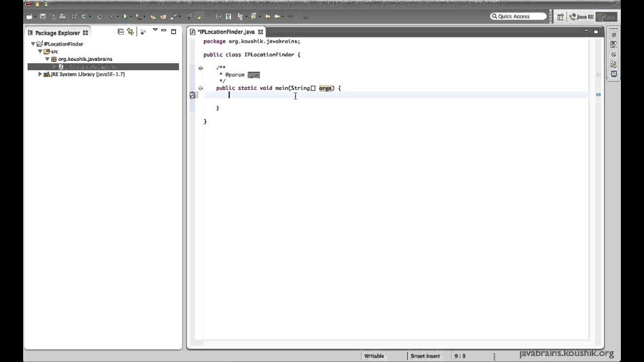Click the task marker in editor gutter
This screenshot has width=644, height=362.
point(192,95)
